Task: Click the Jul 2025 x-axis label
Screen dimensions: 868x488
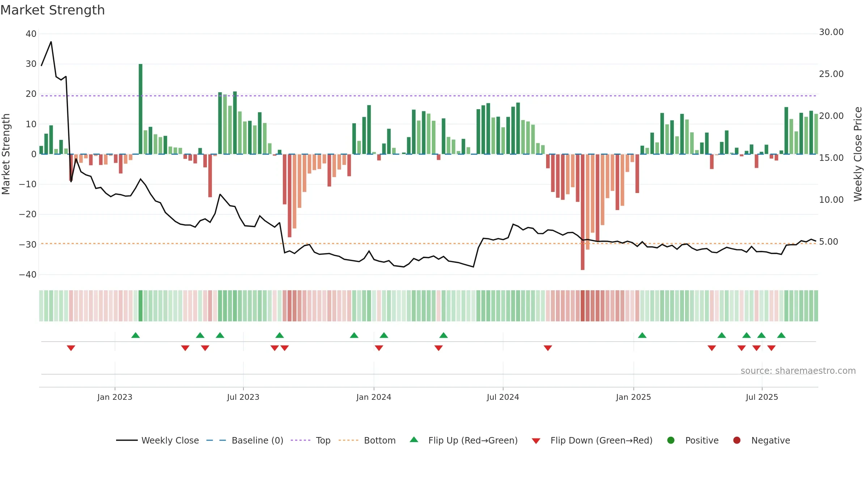Action: point(762,397)
